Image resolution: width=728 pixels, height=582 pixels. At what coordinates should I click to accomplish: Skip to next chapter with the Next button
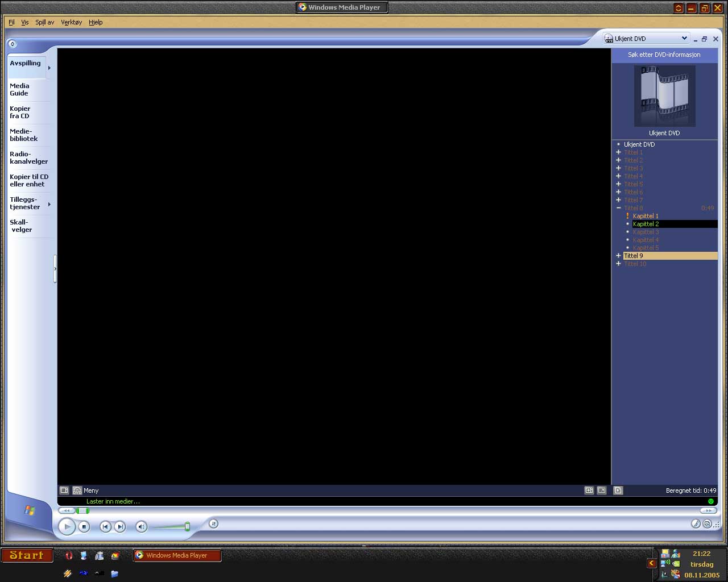click(x=120, y=527)
